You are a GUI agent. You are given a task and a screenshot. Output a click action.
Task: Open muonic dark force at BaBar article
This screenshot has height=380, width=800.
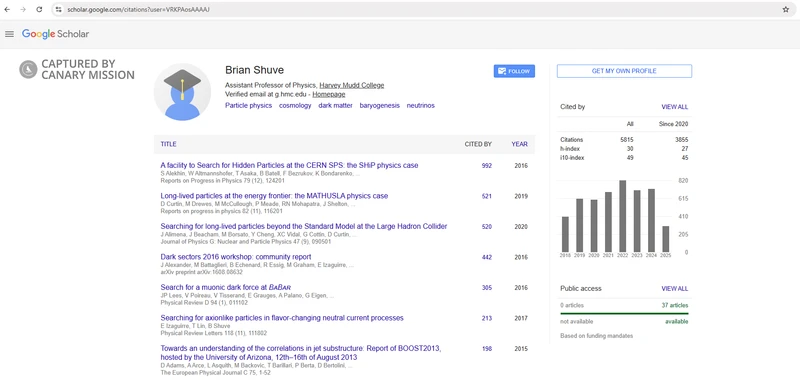(x=226, y=288)
